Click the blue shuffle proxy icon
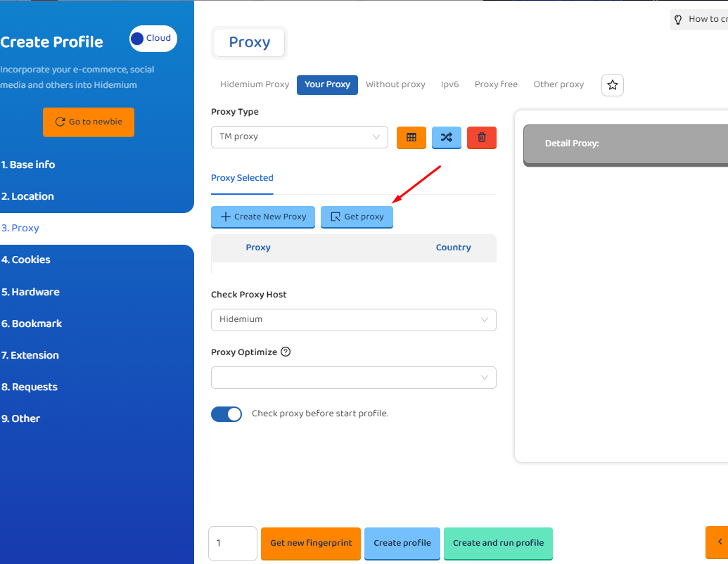This screenshot has height=564, width=728. [446, 137]
